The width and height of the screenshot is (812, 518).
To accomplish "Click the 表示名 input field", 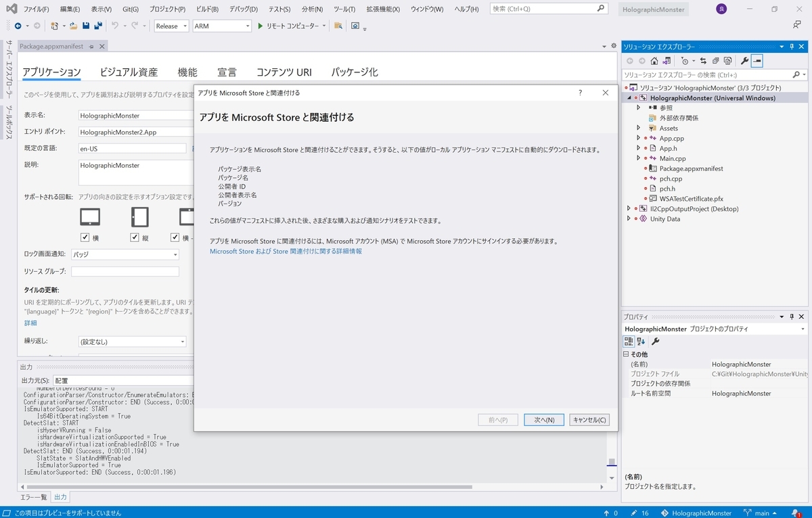I will [x=137, y=116].
